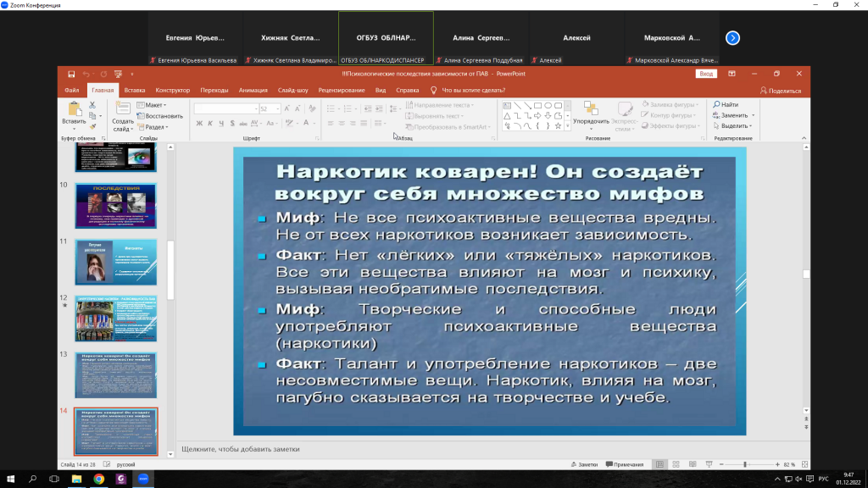The height and width of the screenshot is (488, 868).
Task: Select slide 12 thumbnail in the slide panel
Action: click(x=115, y=319)
